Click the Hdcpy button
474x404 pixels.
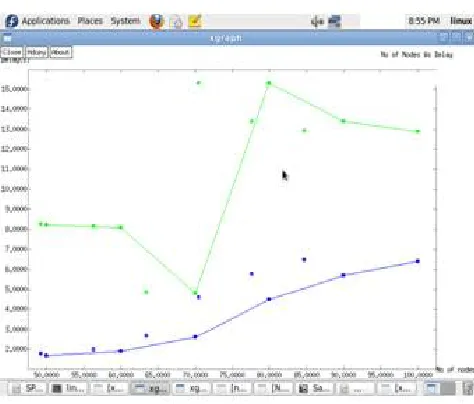click(36, 52)
